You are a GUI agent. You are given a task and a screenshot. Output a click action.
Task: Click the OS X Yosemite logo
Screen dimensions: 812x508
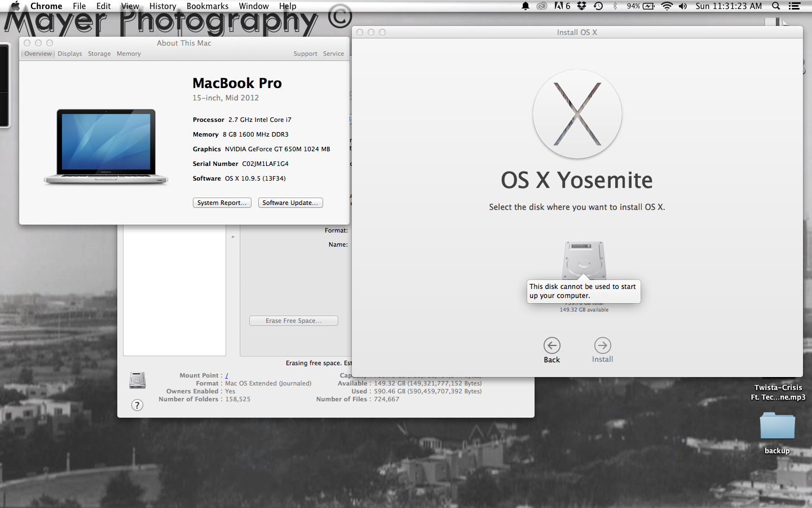click(x=577, y=114)
